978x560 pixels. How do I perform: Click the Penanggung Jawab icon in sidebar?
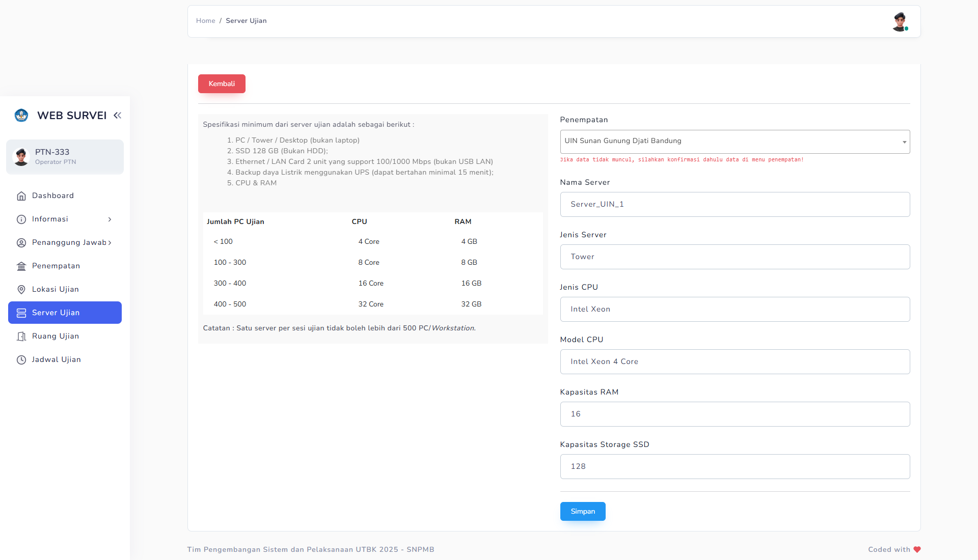21,242
